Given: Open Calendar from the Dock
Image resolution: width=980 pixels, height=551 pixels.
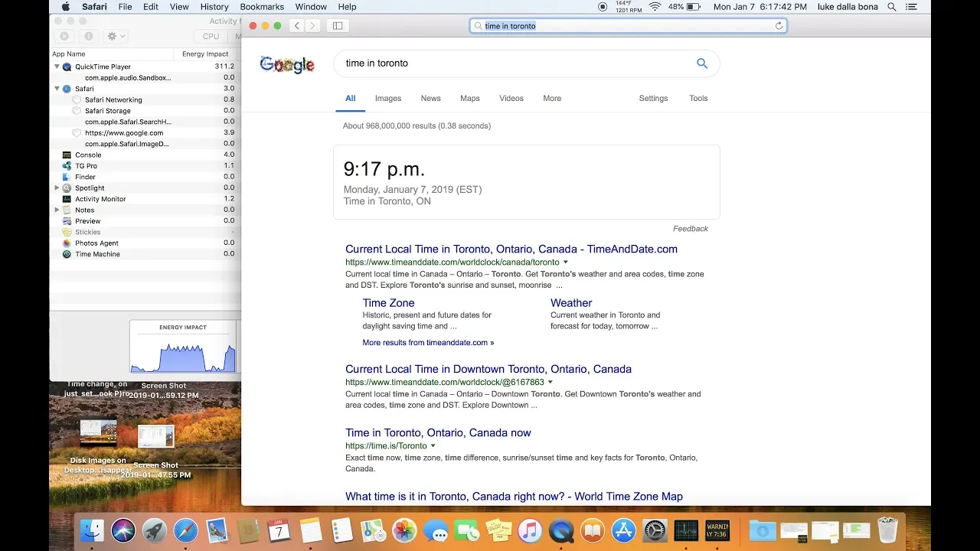Looking at the screenshot, I should [279, 530].
